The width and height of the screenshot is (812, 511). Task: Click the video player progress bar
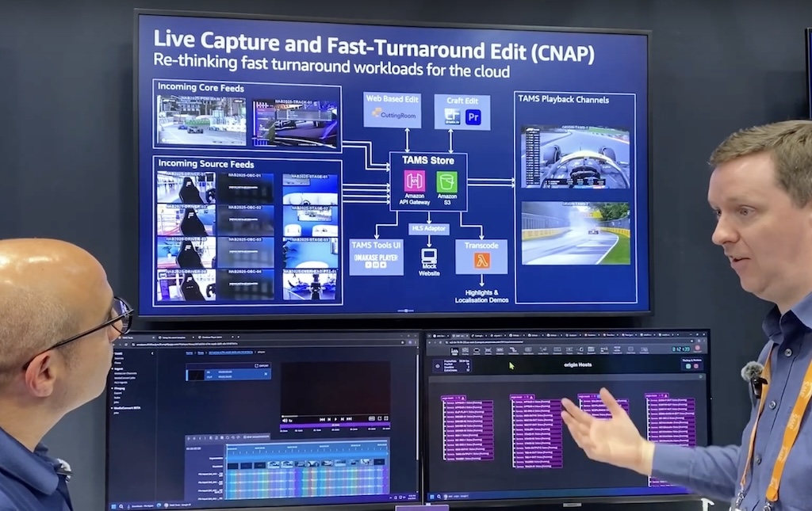[x=335, y=417]
